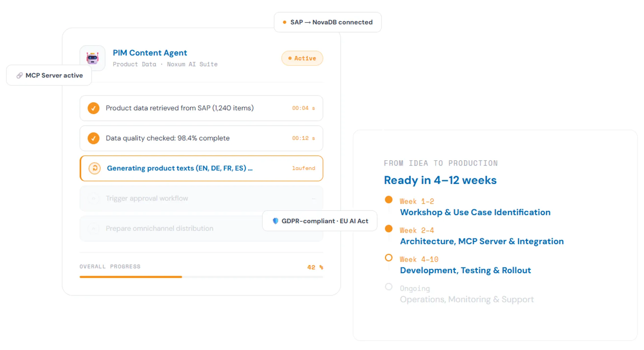Open the Generating product texts step row

pyautogui.click(x=201, y=168)
